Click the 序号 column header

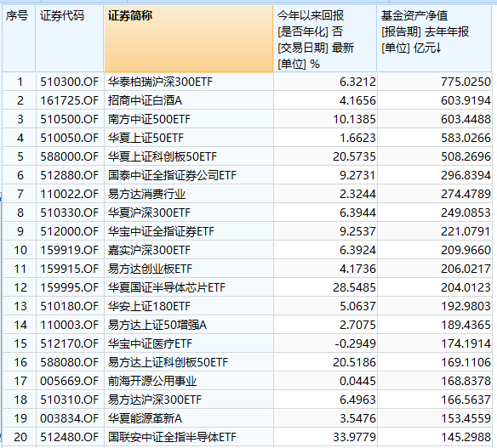[19, 38]
